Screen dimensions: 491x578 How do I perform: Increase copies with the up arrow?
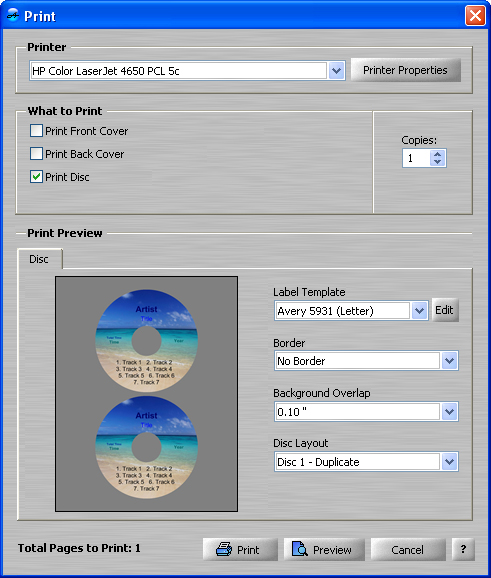click(438, 154)
